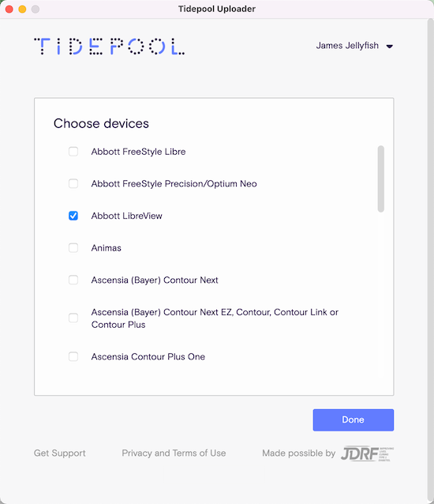Click the Done button
434x504 pixels.
click(353, 419)
